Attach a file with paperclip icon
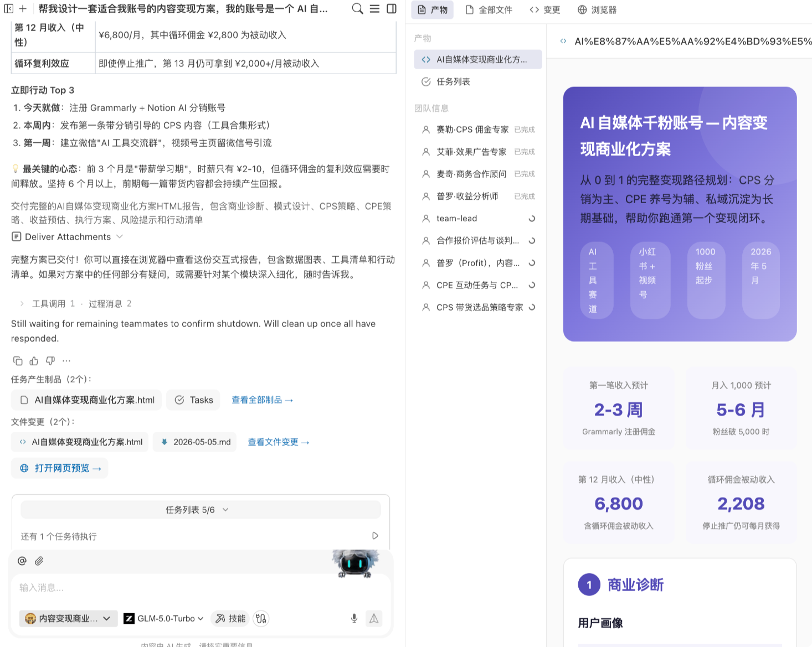 [x=39, y=561]
